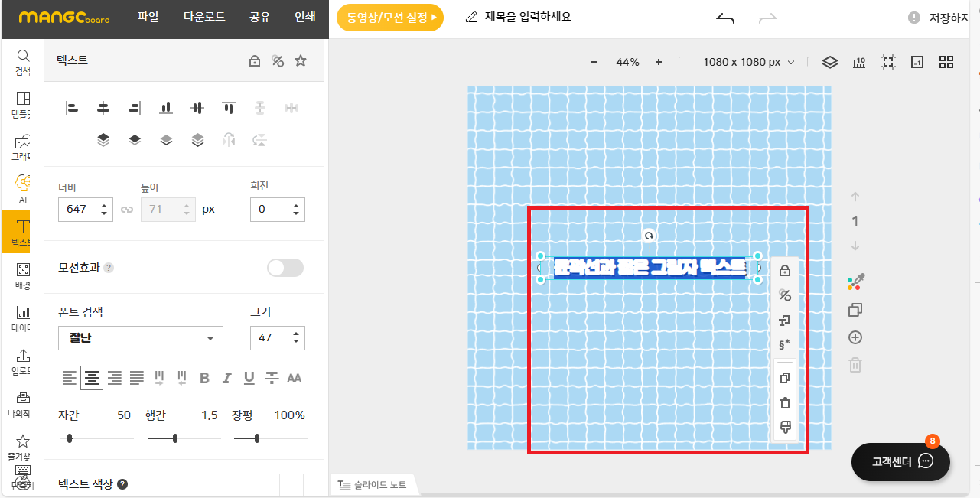Click the dashed selection frame icon
The image size is (980, 498).
pos(888,62)
